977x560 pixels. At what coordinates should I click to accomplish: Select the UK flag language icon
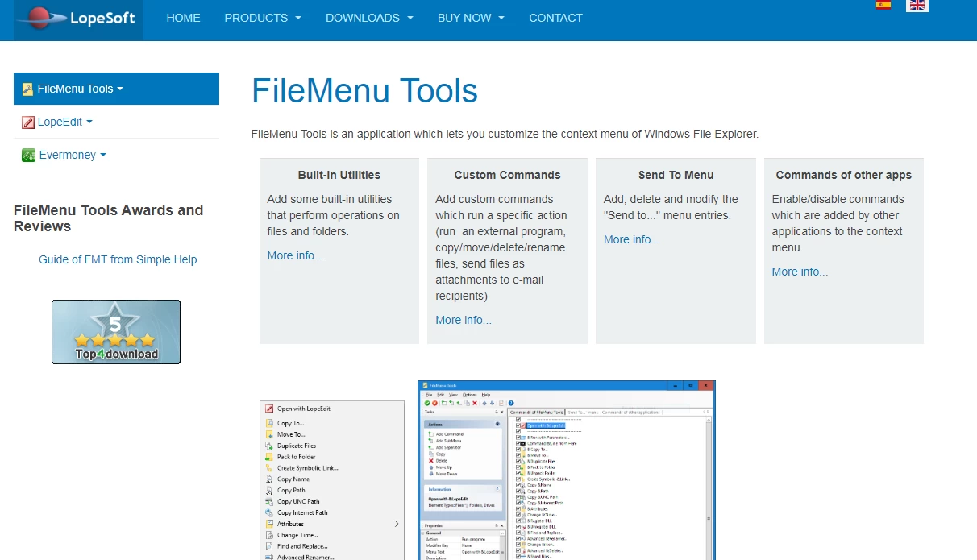pyautogui.click(x=917, y=5)
